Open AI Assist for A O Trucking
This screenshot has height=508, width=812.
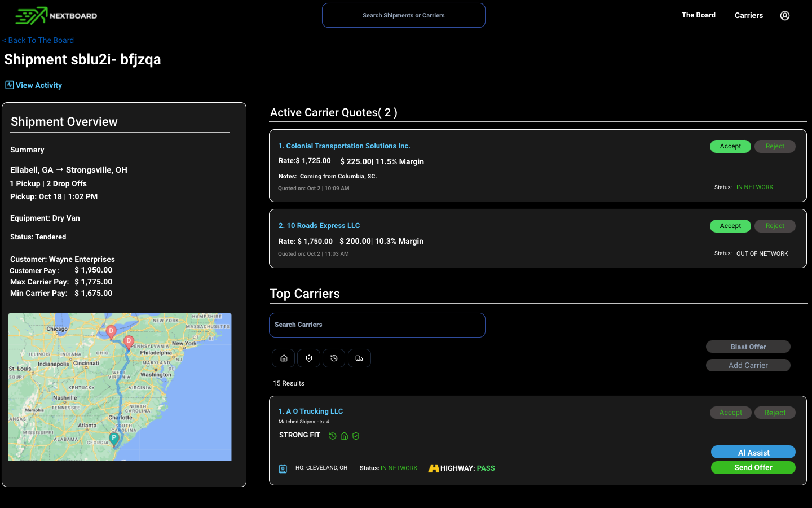click(753, 452)
